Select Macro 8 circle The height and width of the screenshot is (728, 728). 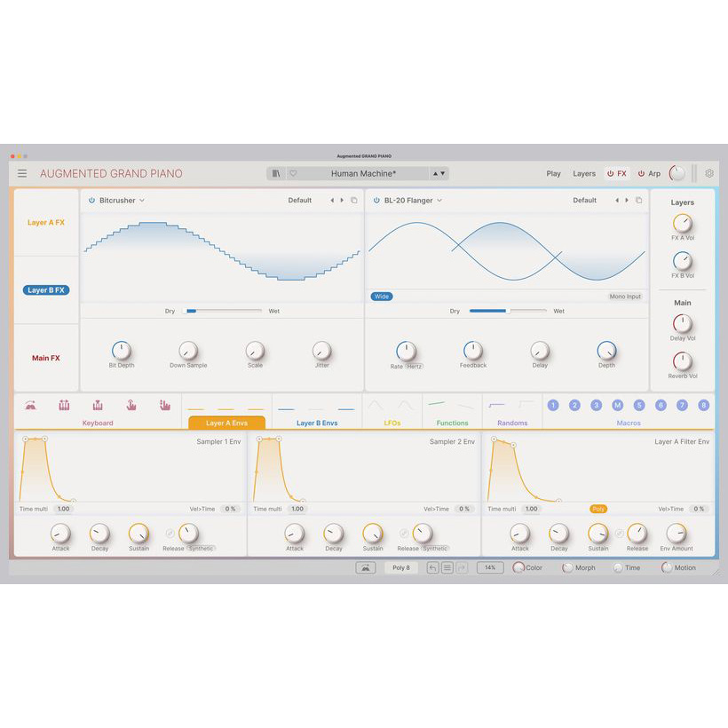click(703, 406)
